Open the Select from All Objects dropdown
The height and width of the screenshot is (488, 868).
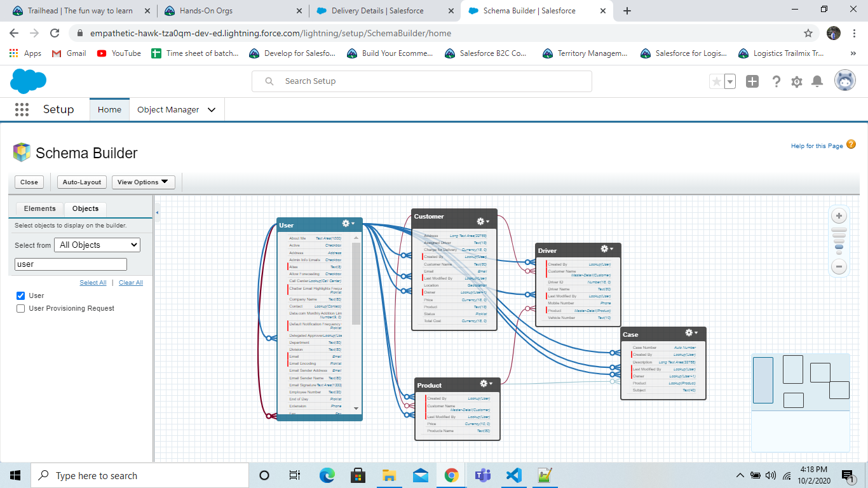(x=97, y=245)
